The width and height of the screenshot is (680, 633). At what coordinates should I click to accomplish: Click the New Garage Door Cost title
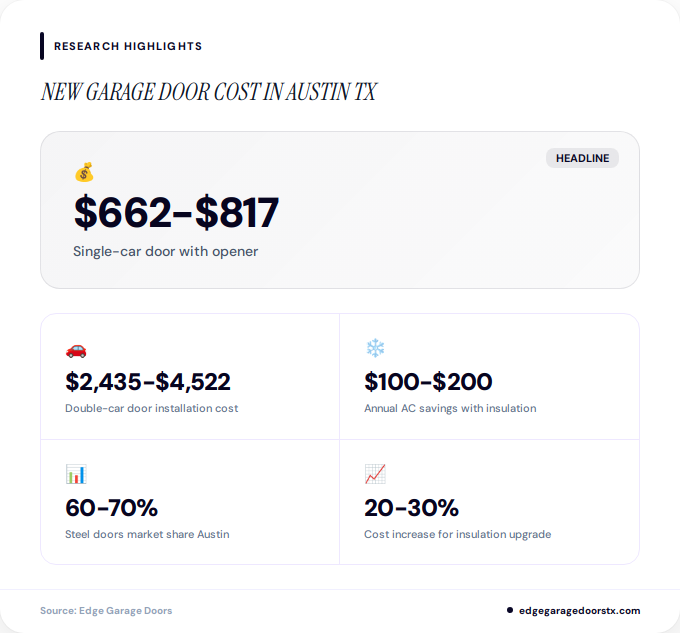[x=208, y=93]
